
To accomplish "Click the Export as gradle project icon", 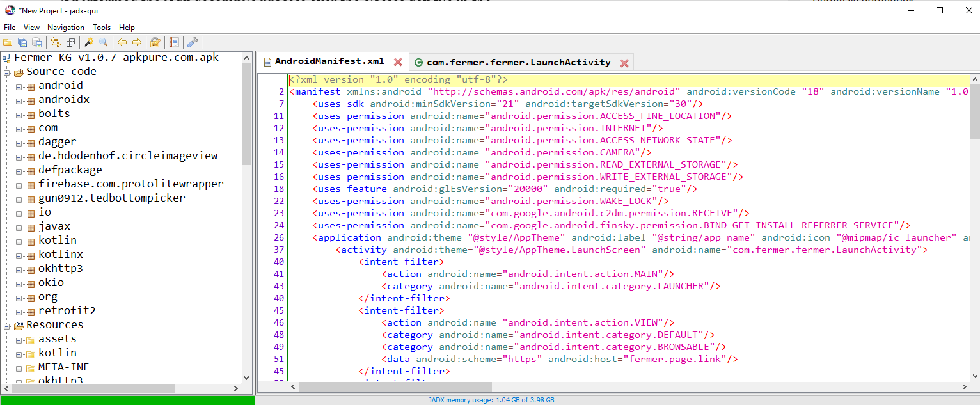I will pyautogui.click(x=37, y=43).
